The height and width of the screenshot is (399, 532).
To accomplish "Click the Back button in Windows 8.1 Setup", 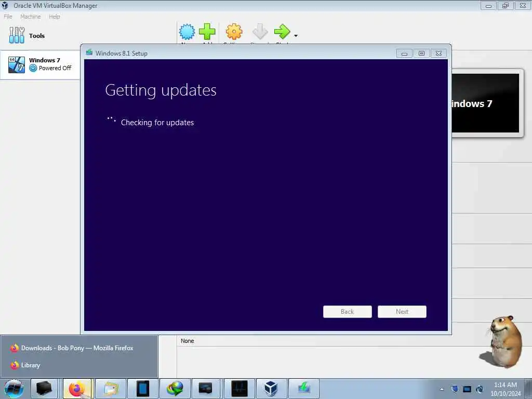I will [x=348, y=312].
